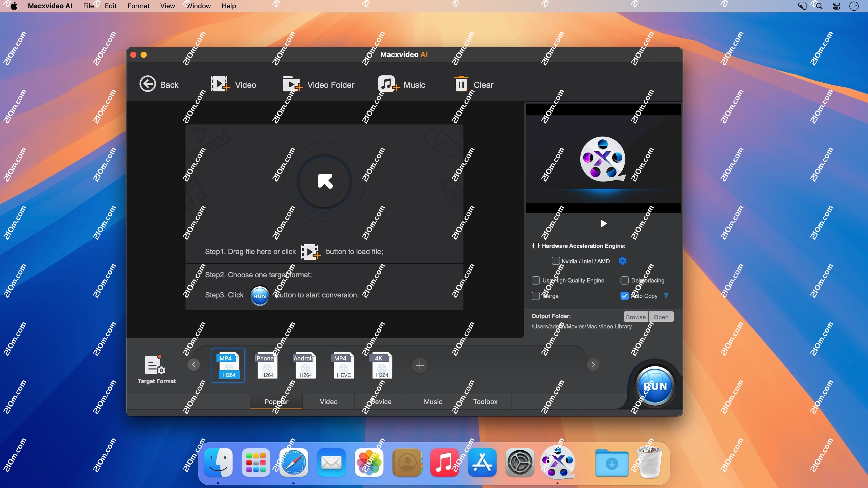Image resolution: width=868 pixels, height=488 pixels.
Task: Click the right arrow to show more formats
Action: click(593, 365)
